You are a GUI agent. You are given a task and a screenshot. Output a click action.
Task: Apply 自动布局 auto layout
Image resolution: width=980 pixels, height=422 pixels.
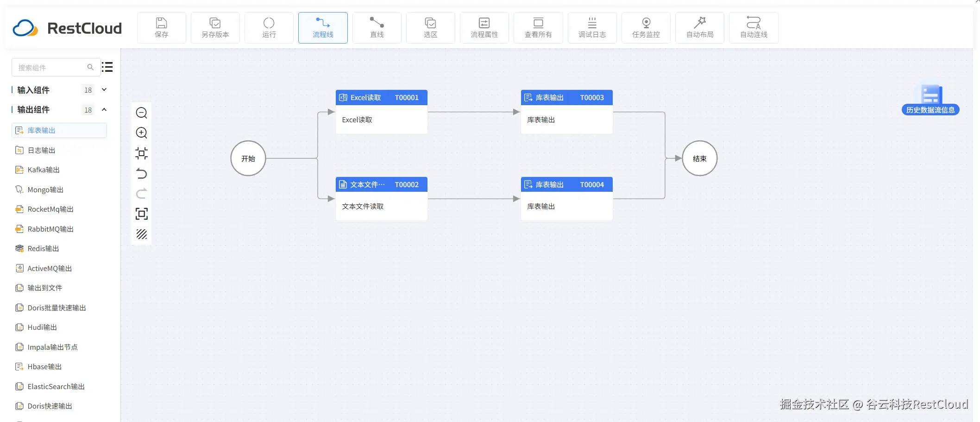pos(700,28)
